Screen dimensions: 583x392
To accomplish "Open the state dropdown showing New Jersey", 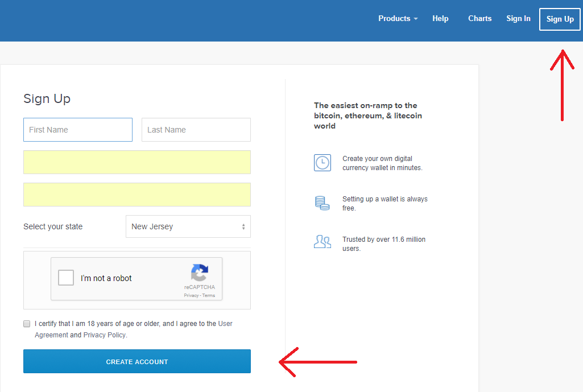I will 188,226.
